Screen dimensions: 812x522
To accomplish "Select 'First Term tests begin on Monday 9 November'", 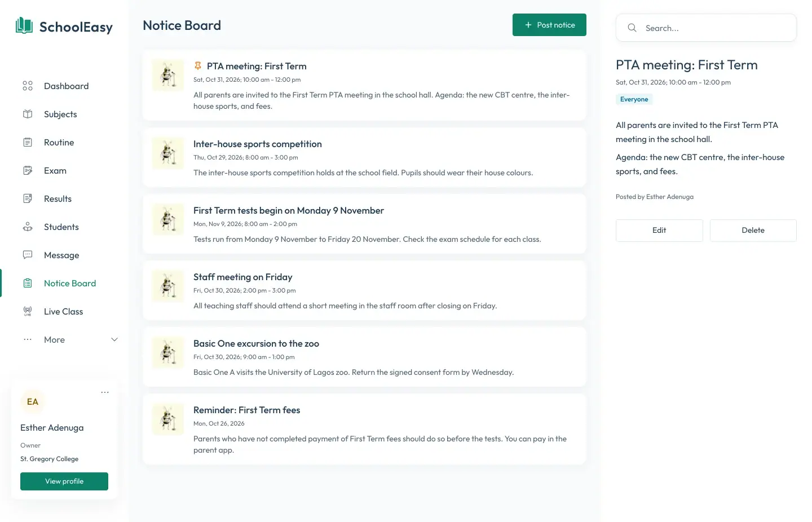I will point(289,210).
